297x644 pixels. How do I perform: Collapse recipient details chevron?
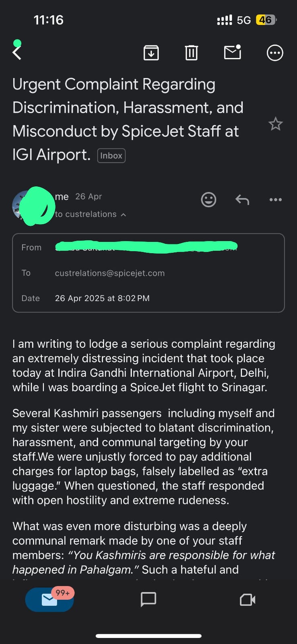click(x=123, y=215)
